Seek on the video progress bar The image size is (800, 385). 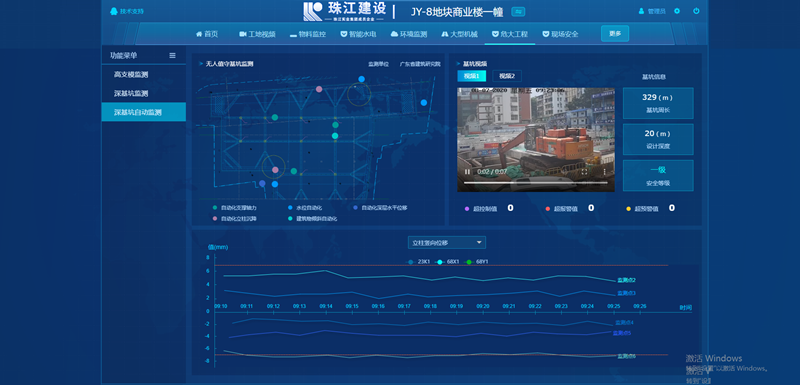535,183
